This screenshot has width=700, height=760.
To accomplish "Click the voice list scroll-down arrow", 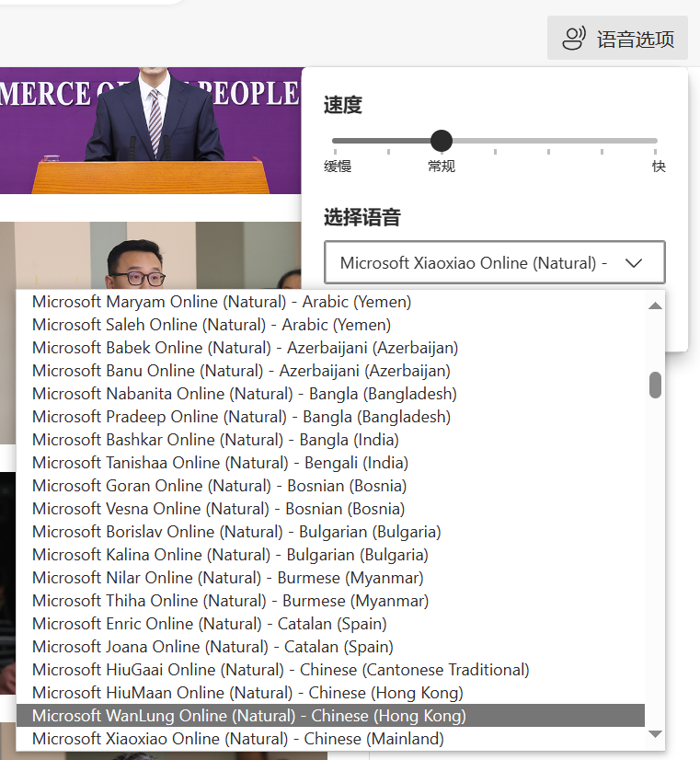I will (655, 734).
